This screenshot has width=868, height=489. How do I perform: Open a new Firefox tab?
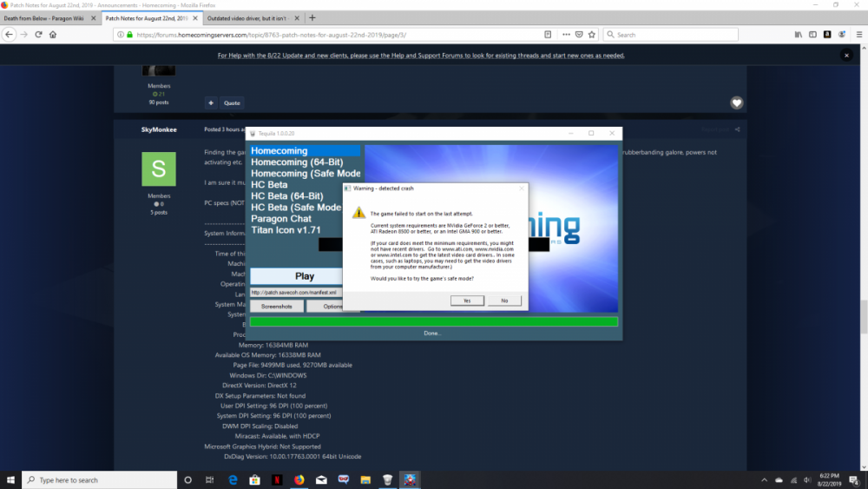[x=312, y=18]
